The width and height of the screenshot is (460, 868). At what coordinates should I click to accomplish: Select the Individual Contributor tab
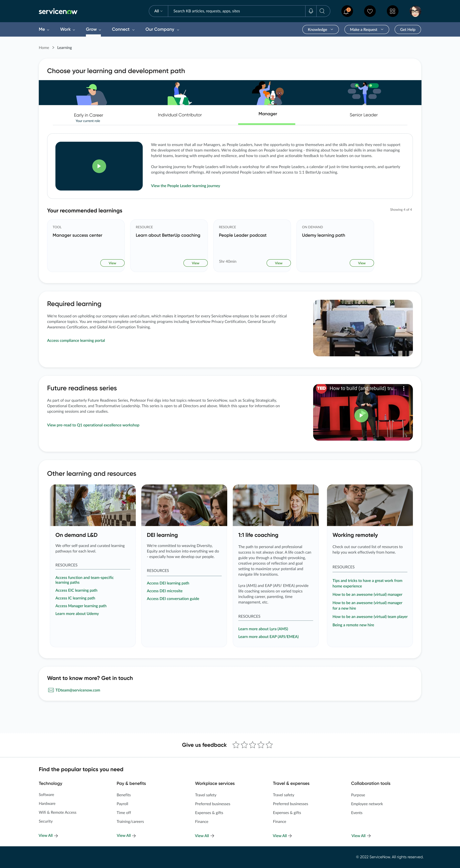pyautogui.click(x=180, y=115)
